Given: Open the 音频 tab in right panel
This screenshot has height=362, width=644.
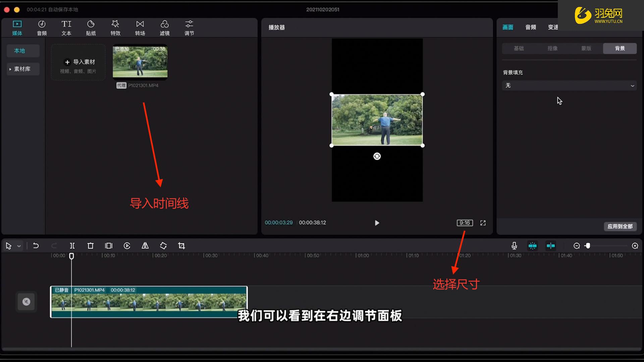Looking at the screenshot, I should (x=530, y=27).
